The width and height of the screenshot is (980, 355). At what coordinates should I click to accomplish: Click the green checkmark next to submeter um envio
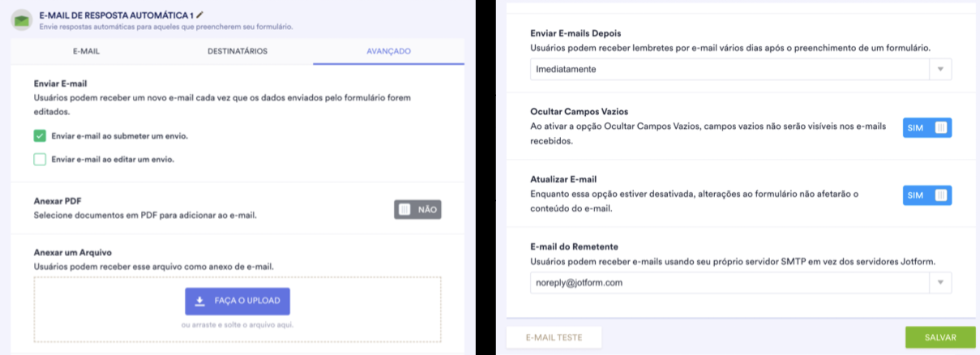[x=40, y=136]
